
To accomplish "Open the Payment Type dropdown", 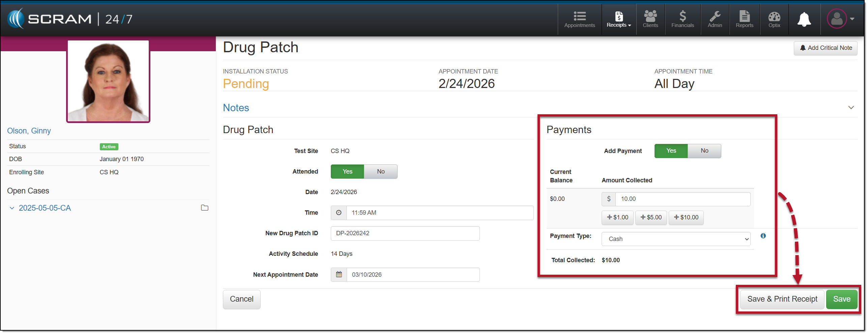I will pyautogui.click(x=676, y=239).
